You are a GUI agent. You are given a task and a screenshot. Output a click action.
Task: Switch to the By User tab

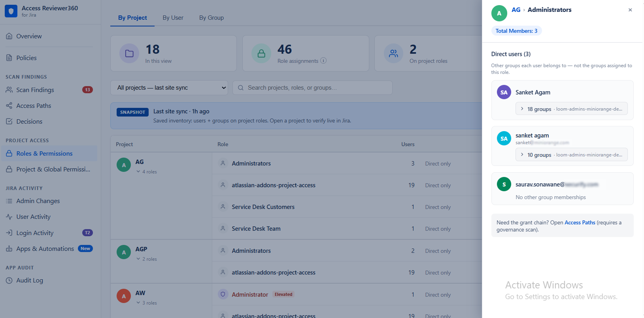click(x=173, y=18)
